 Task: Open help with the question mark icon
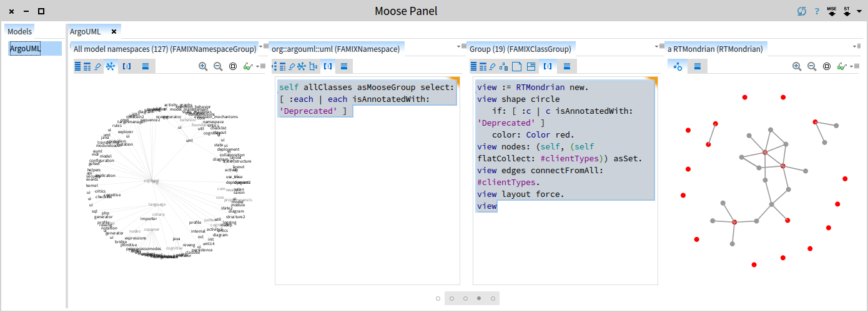pyautogui.click(x=817, y=11)
